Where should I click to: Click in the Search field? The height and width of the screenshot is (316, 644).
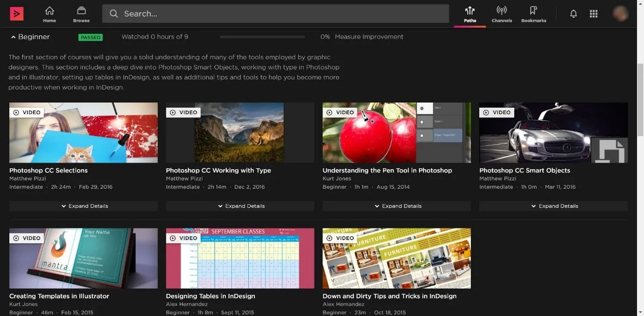pyautogui.click(x=275, y=14)
